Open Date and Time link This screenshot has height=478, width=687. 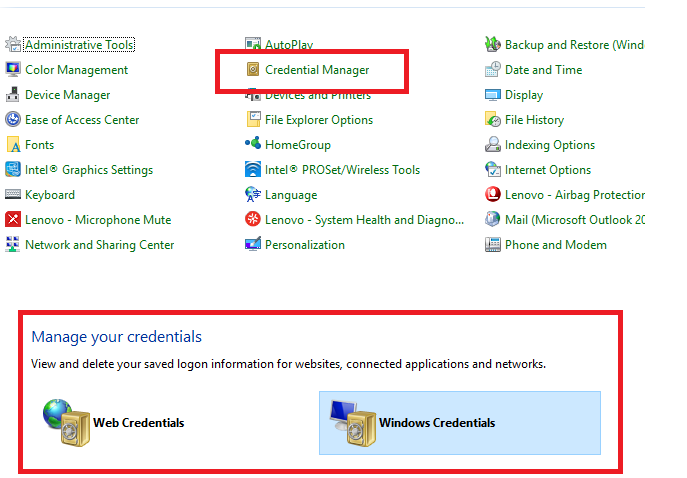coord(544,70)
